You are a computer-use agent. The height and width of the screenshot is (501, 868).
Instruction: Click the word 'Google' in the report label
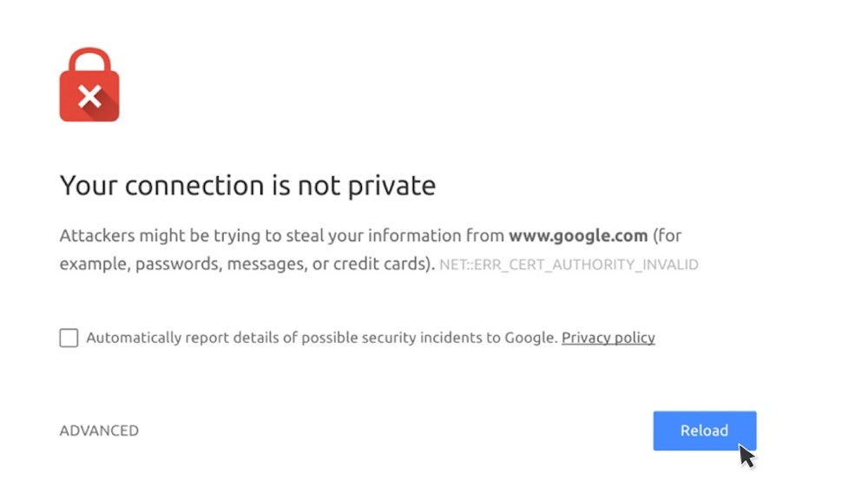coord(530,338)
